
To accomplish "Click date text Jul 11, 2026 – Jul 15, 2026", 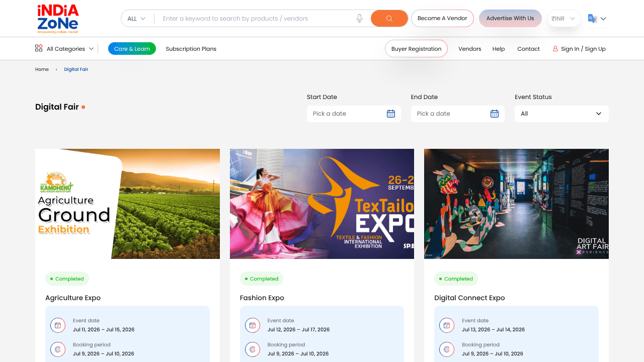I will 104,330.
